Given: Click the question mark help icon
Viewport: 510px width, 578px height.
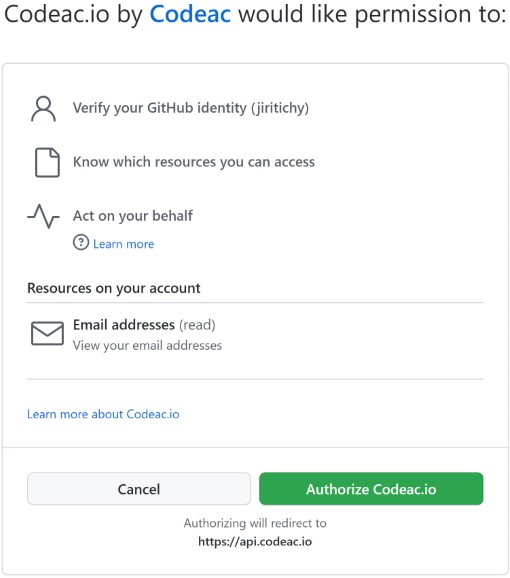Looking at the screenshot, I should point(81,243).
